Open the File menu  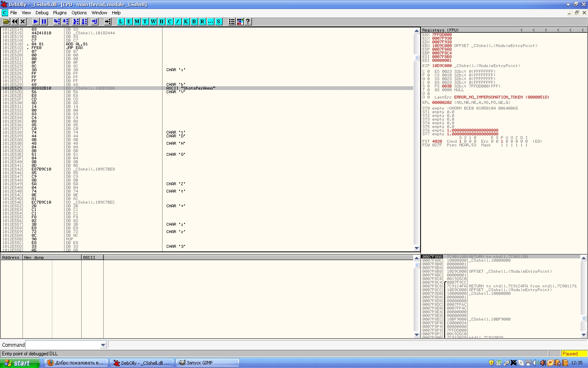point(13,13)
